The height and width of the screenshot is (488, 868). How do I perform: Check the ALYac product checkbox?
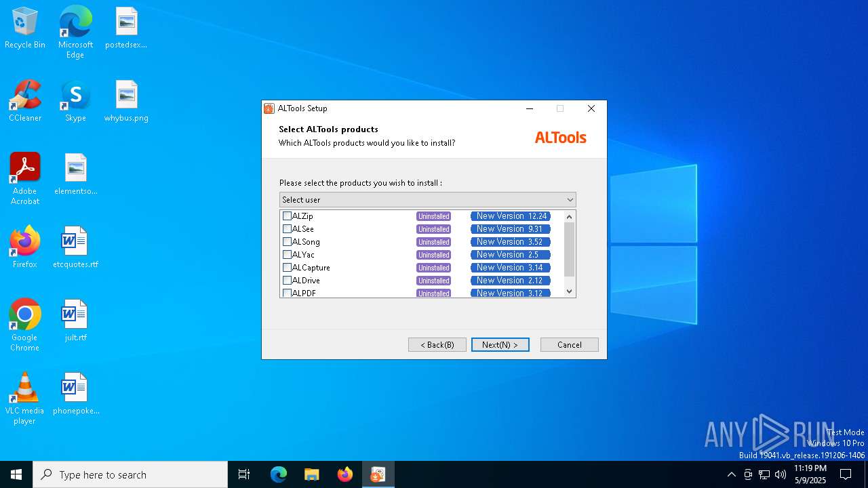click(x=287, y=255)
